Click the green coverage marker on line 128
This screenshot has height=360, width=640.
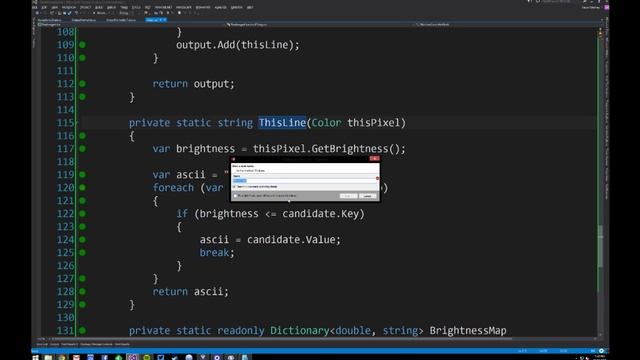click(x=82, y=291)
